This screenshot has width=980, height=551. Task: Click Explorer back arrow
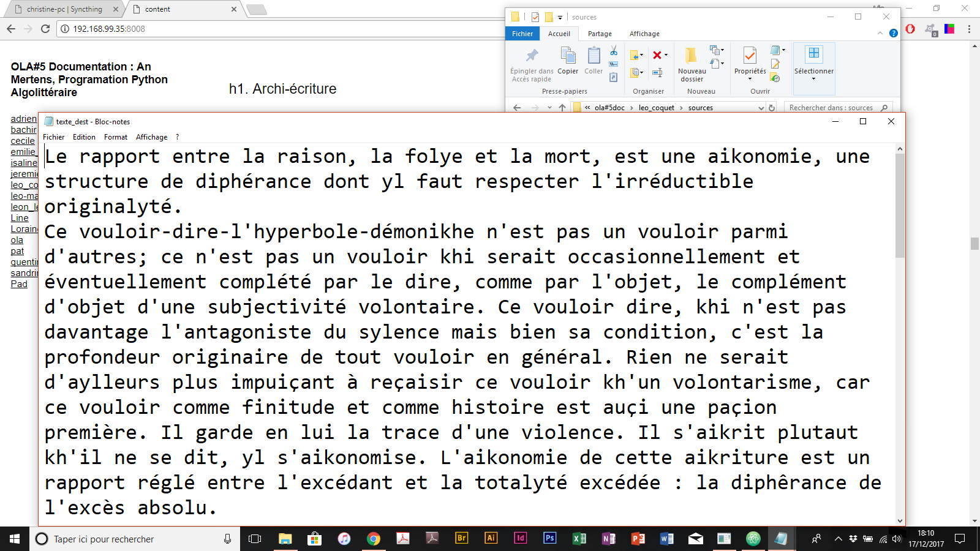pyautogui.click(x=517, y=108)
